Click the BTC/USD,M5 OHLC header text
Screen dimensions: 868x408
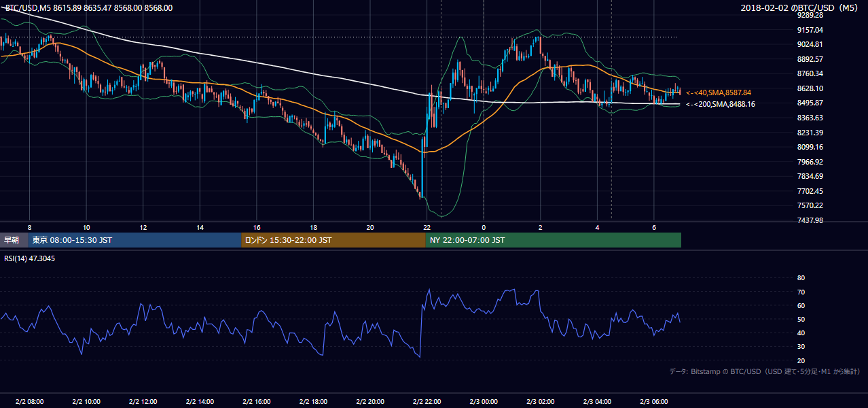(89, 8)
